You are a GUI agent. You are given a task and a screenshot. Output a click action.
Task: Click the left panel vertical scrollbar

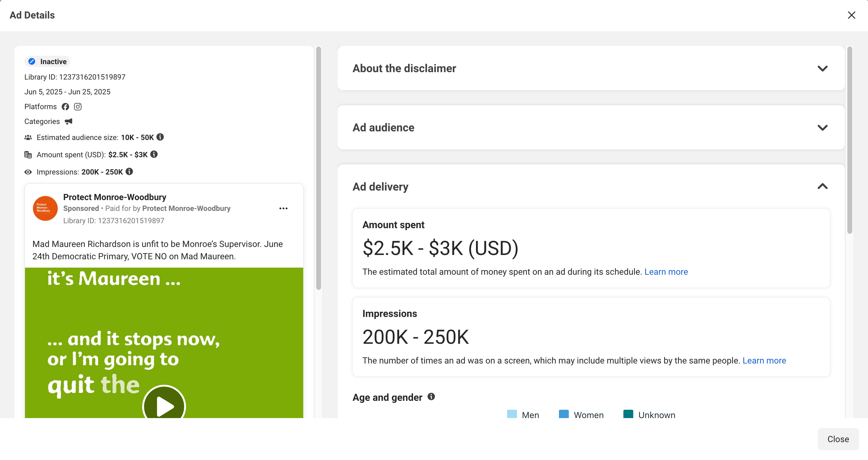coord(318,168)
